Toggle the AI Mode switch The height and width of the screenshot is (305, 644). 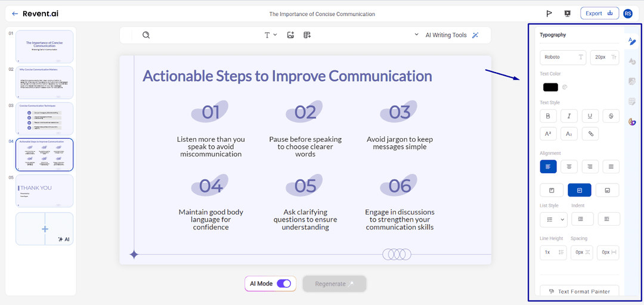[284, 284]
